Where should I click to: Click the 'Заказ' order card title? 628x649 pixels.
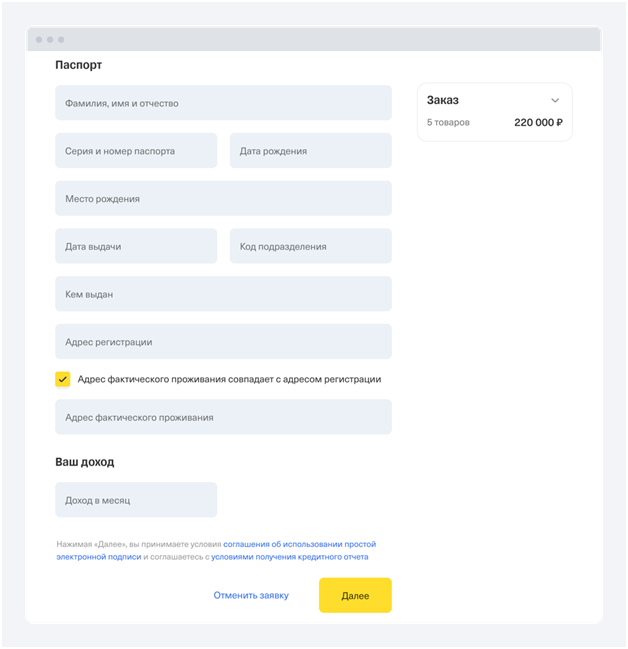[x=443, y=100]
